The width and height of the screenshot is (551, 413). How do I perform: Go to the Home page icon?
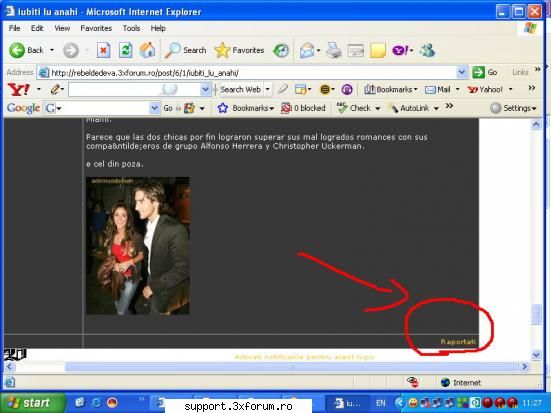(x=147, y=50)
